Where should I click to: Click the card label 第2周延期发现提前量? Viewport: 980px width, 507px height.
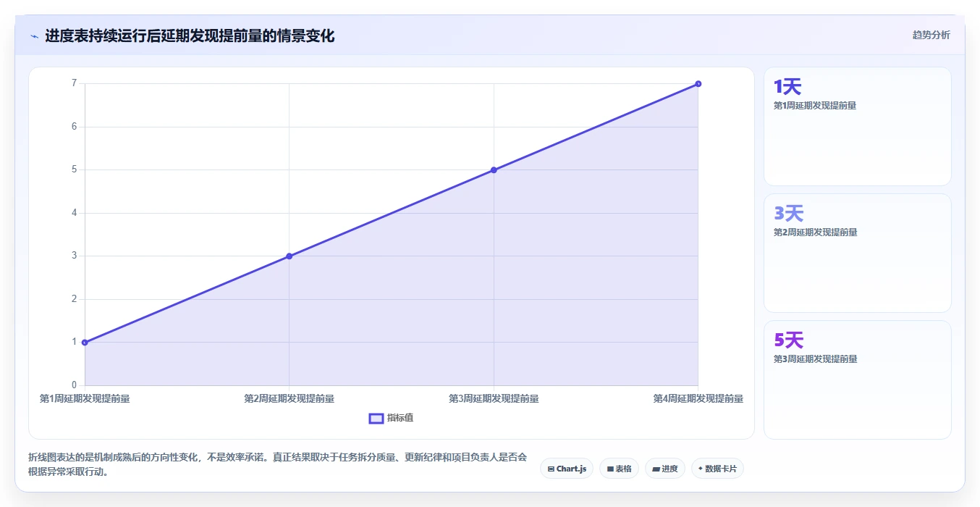tap(815, 232)
